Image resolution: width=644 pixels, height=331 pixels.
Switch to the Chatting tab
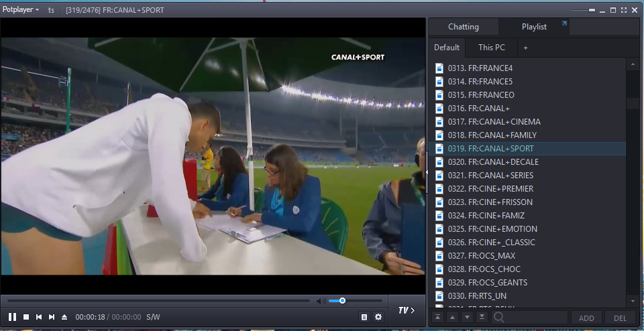coord(464,27)
